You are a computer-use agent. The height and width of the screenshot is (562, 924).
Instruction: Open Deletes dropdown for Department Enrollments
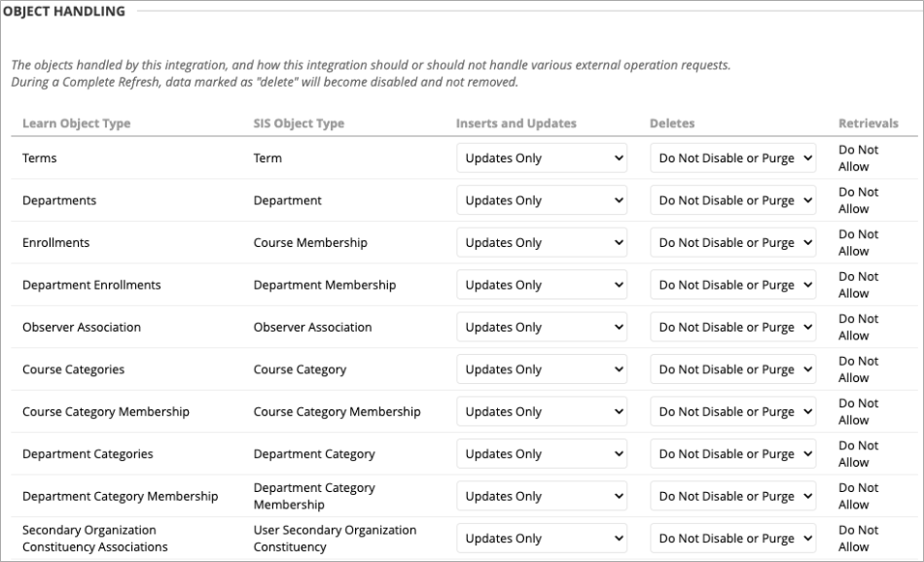pyautogui.click(x=733, y=285)
